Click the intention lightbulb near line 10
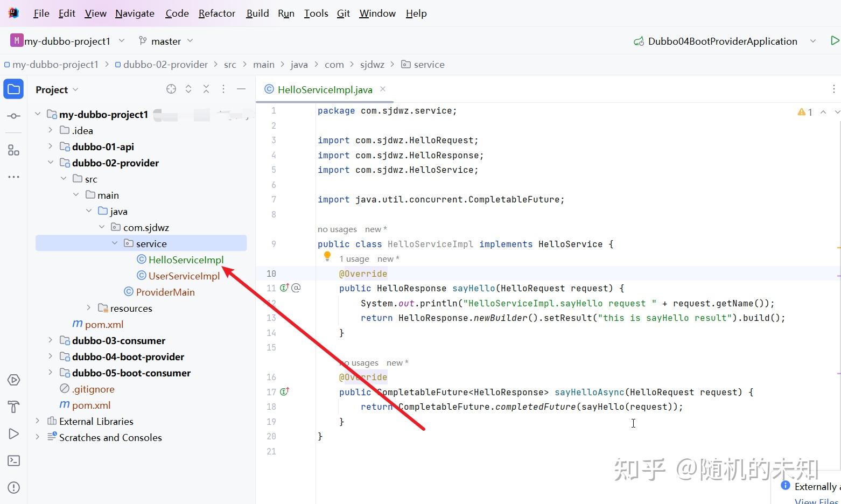Screen dimensions: 841x504 coord(327,256)
